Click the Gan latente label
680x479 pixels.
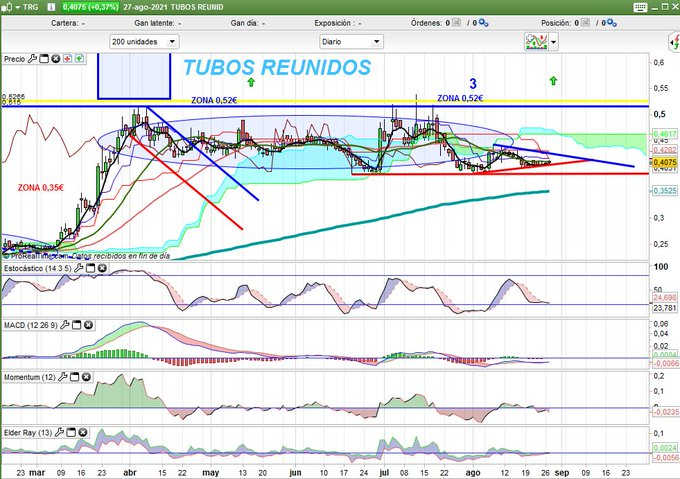click(154, 23)
